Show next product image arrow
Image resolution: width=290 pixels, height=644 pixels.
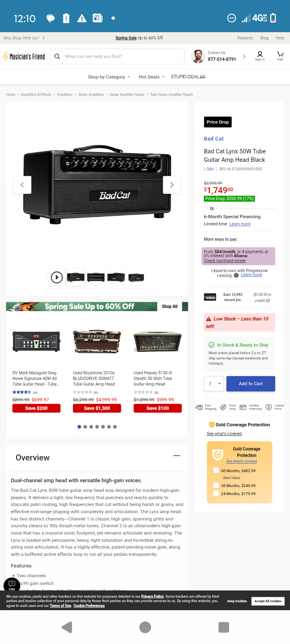coord(172,185)
